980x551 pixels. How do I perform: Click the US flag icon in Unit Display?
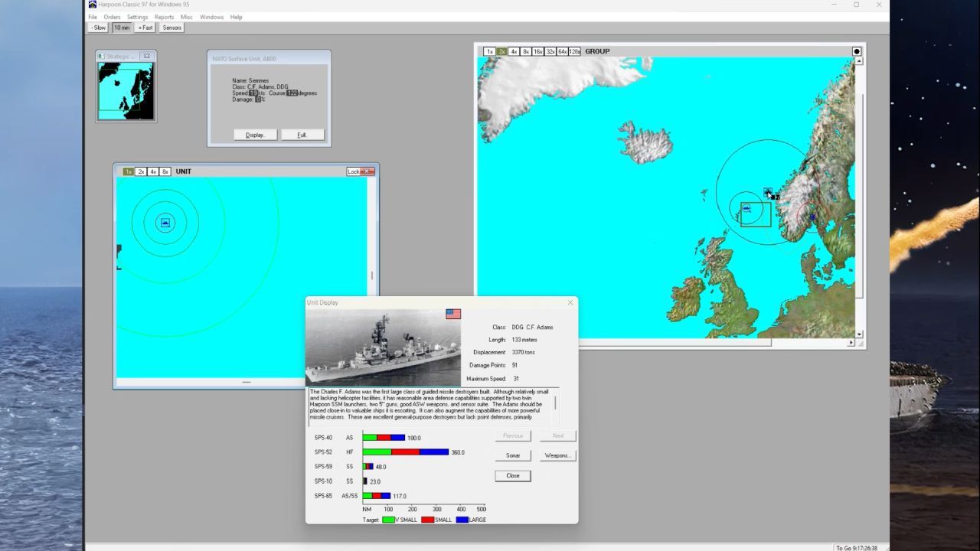point(453,314)
